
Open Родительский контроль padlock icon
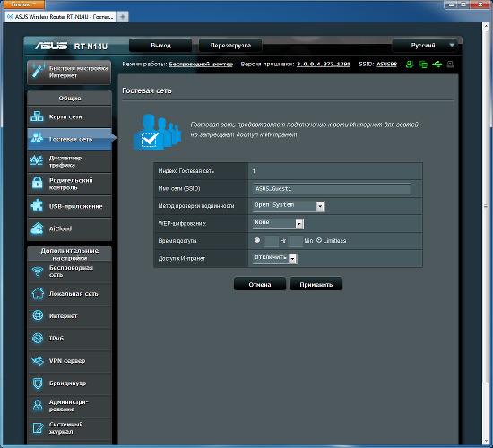click(37, 183)
